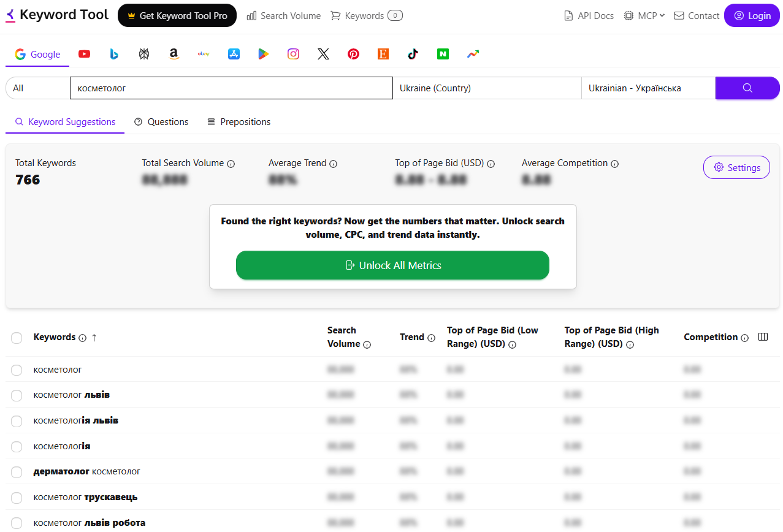783x532 pixels.
Task: Select the checkbox for косметолог львів
Action: click(17, 396)
